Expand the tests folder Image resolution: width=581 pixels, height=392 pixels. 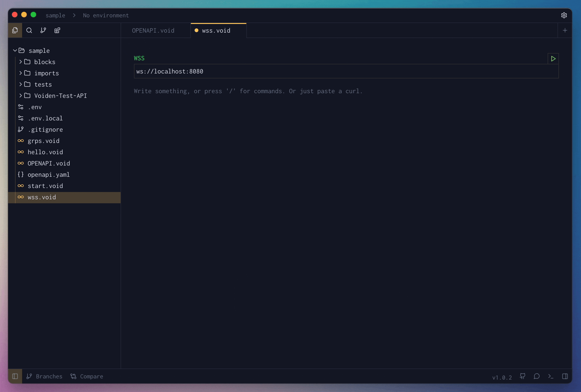click(20, 85)
